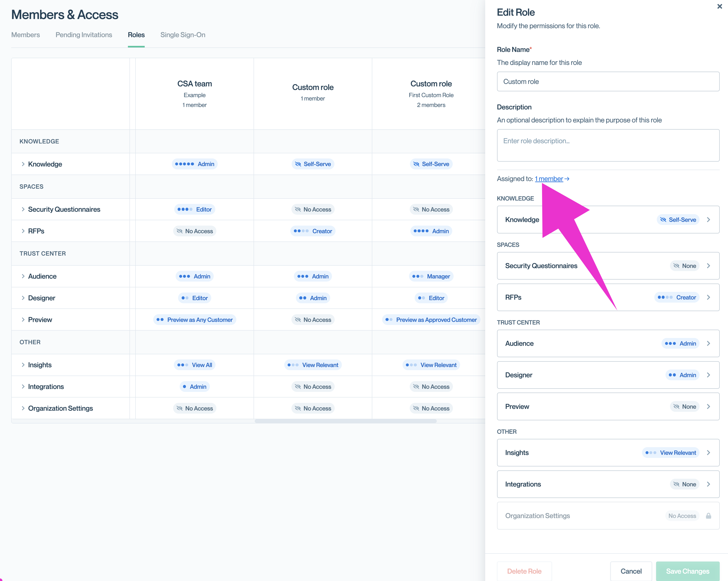Image resolution: width=728 pixels, height=581 pixels.
Task: Click the Preview as Any Customer badge
Action: coord(194,320)
